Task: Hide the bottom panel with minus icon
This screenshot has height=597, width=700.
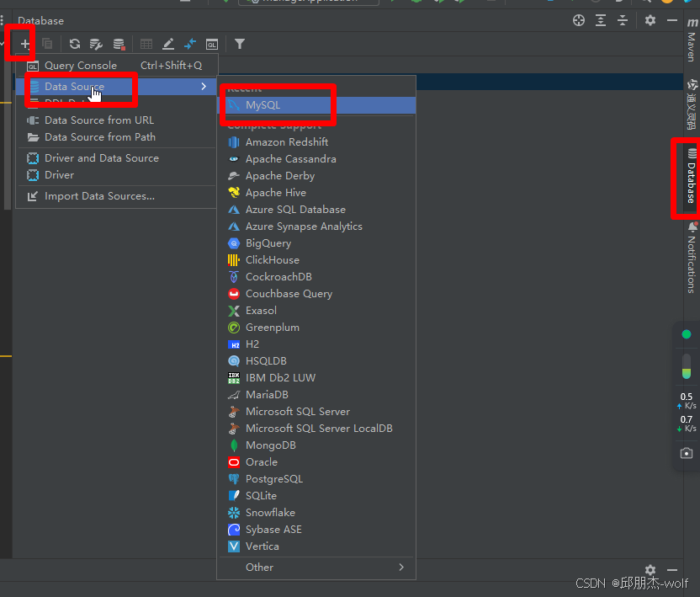Action: [x=672, y=570]
